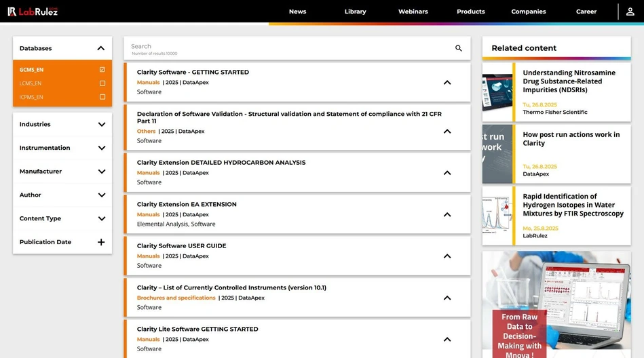This screenshot has height=358, width=644.
Task: Expand the Content Type filter
Action: point(101,218)
